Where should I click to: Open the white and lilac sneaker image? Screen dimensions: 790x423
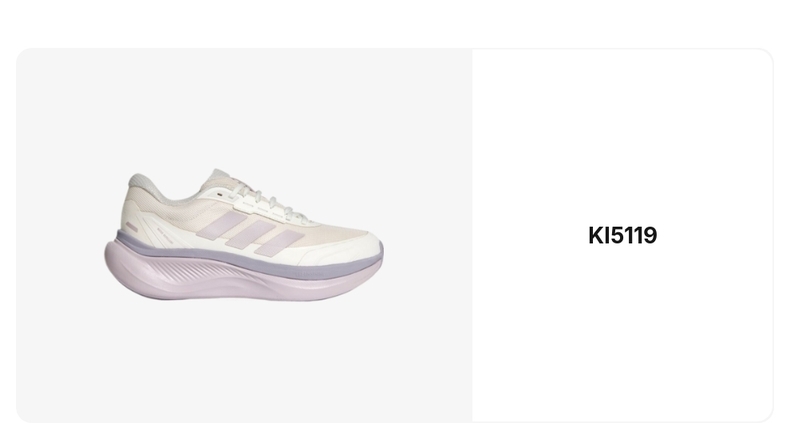[x=244, y=235]
